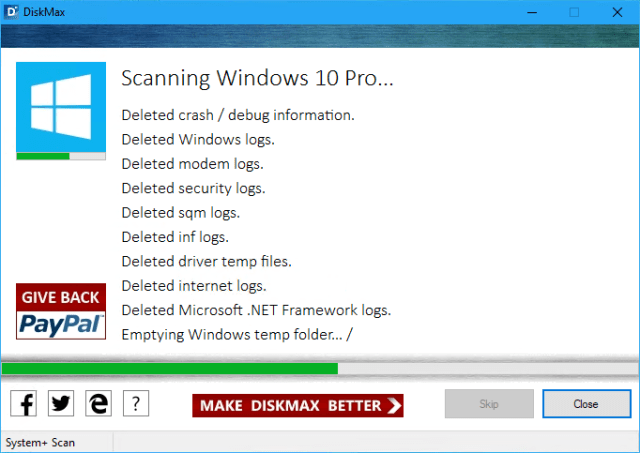This screenshot has width=640, height=453.
Task: Close the DiskMax window with X
Action: click(617, 12)
